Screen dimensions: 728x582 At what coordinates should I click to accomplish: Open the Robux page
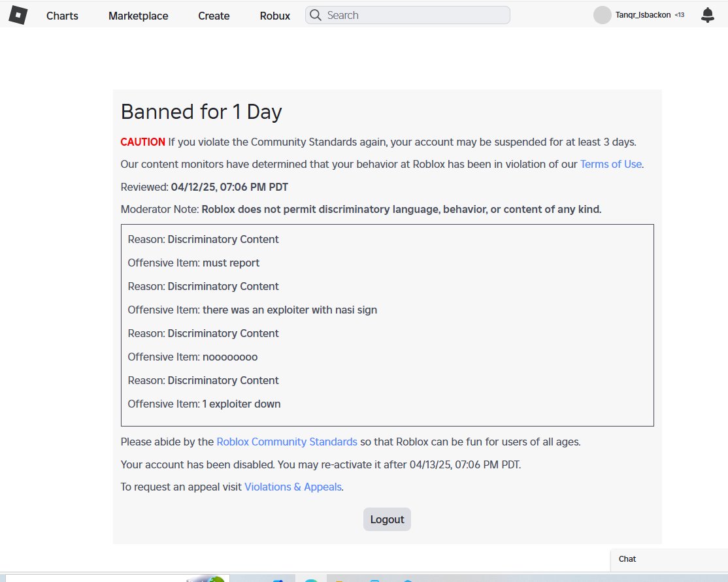point(275,16)
